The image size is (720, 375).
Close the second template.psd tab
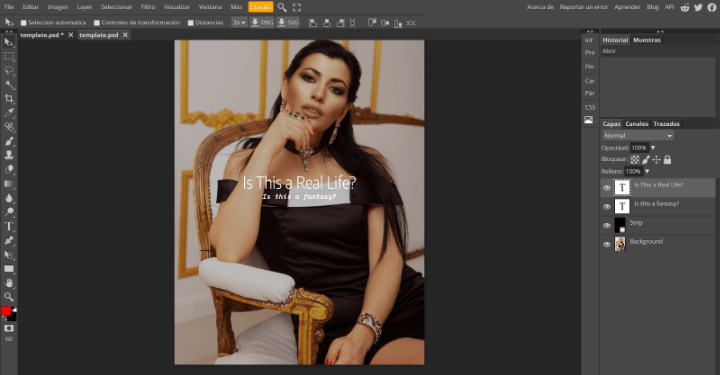point(125,35)
